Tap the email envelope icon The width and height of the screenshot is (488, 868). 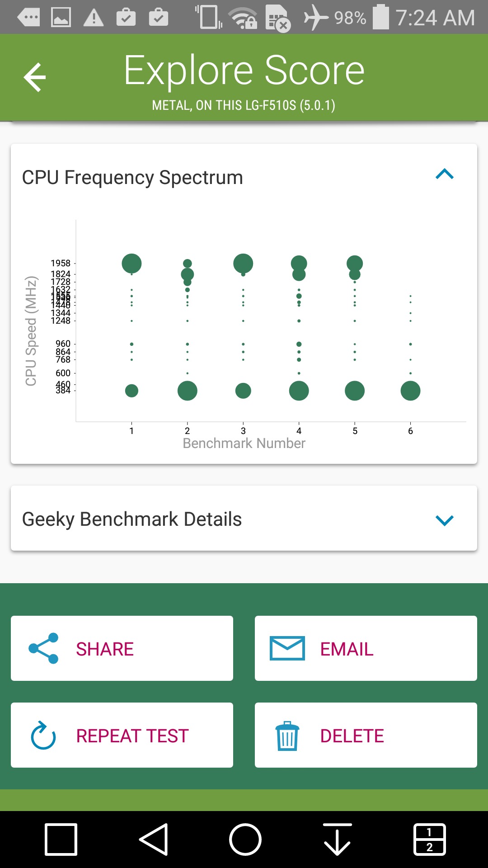pyautogui.click(x=287, y=648)
